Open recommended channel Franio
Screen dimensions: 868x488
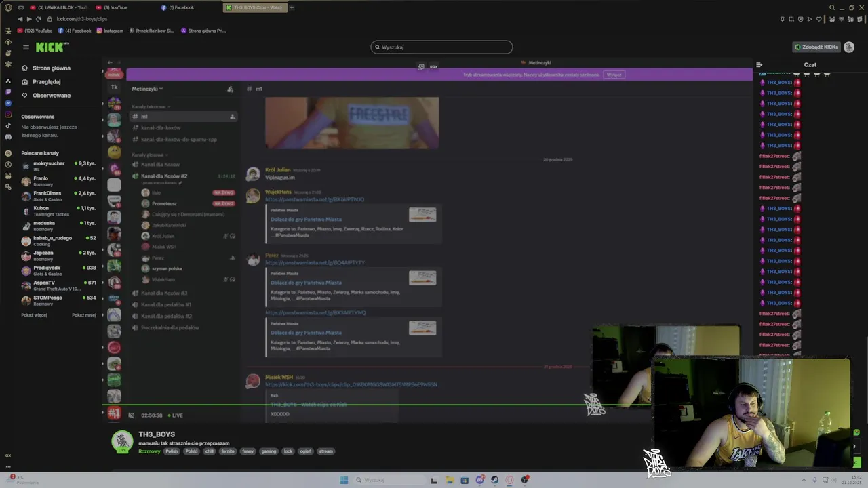59,180
